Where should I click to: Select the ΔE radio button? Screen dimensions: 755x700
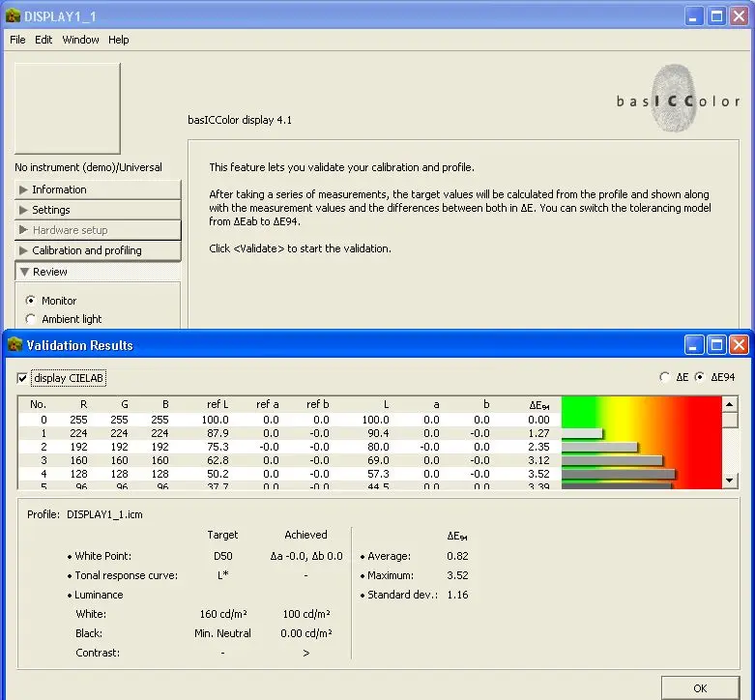665,377
